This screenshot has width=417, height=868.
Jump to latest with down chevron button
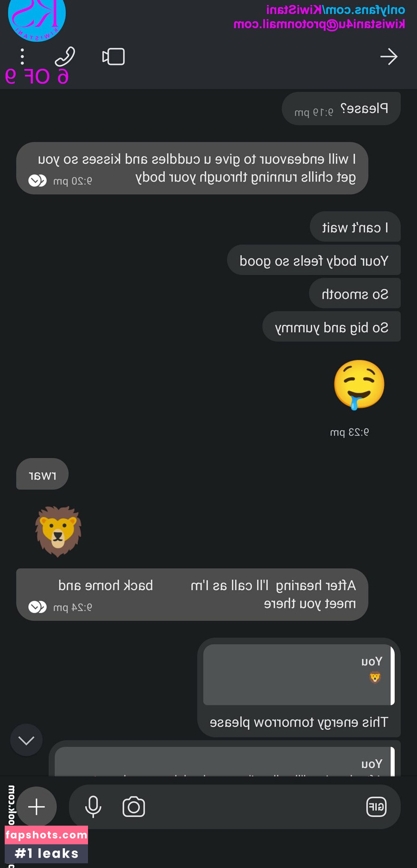[x=26, y=740]
